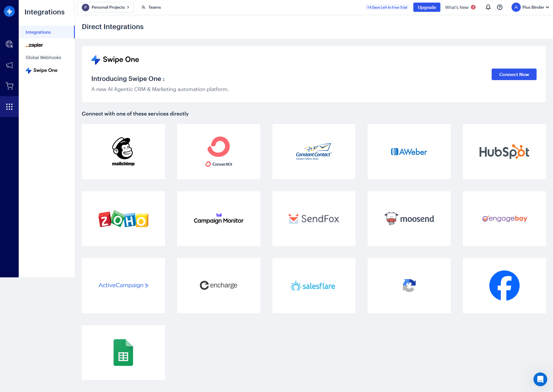Expand the Personal Projects selector
Screen dimensions: 553x392
coord(105,7)
